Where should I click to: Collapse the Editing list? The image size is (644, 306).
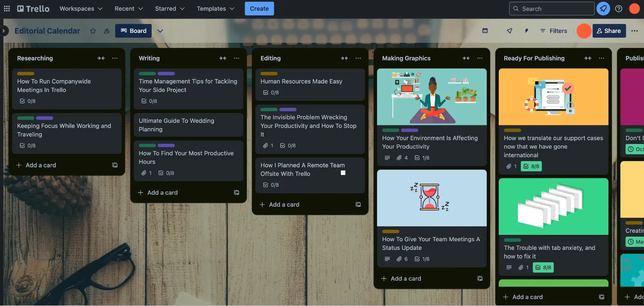(344, 58)
